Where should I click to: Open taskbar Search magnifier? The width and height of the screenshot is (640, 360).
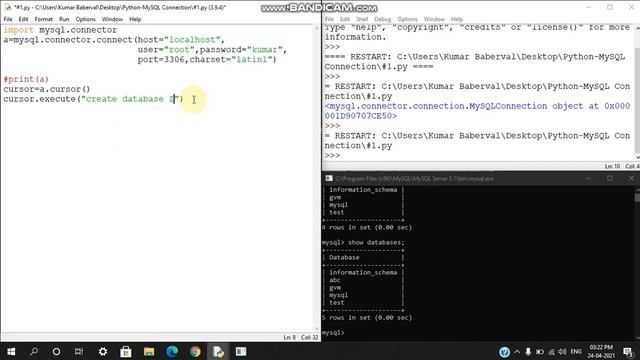(34, 351)
